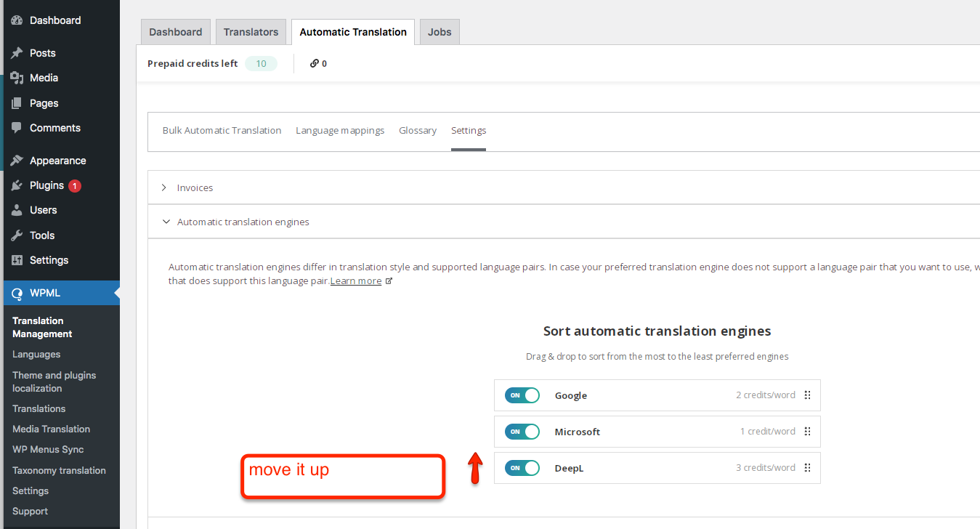
Task: Click the Media icon in sidebar
Action: click(17, 78)
